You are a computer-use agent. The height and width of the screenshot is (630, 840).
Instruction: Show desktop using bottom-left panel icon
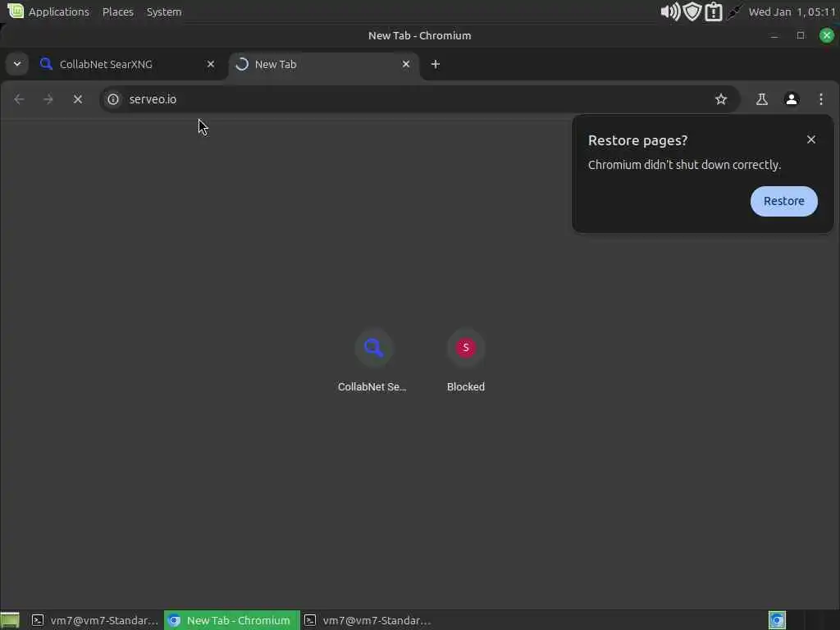tap(10, 620)
